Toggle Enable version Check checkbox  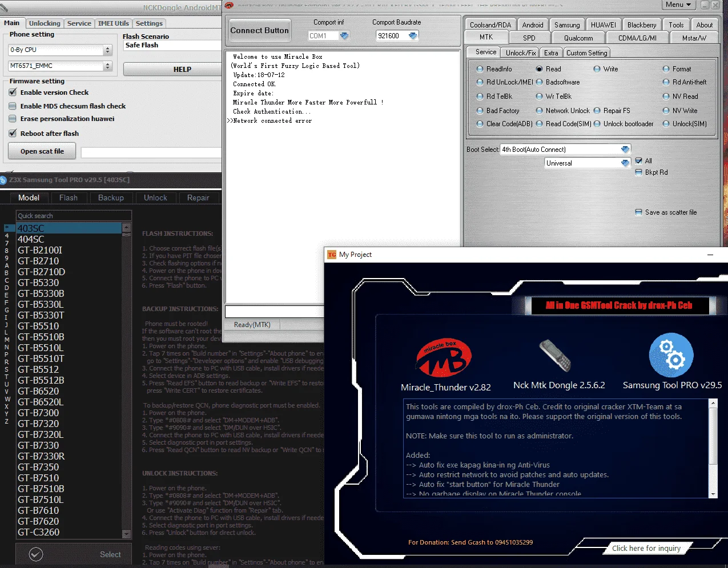pos(13,92)
